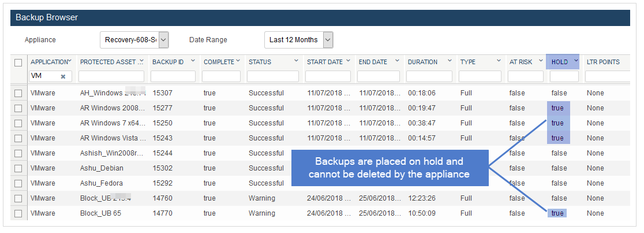This screenshot has height=233, width=644.
Task: Select the AR Windows Vista backup entry
Action: 112,138
